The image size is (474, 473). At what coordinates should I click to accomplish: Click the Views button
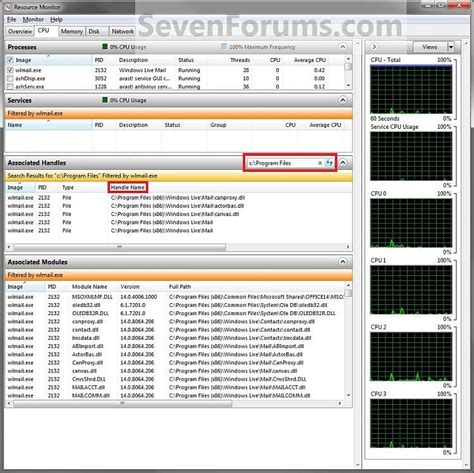click(x=430, y=47)
